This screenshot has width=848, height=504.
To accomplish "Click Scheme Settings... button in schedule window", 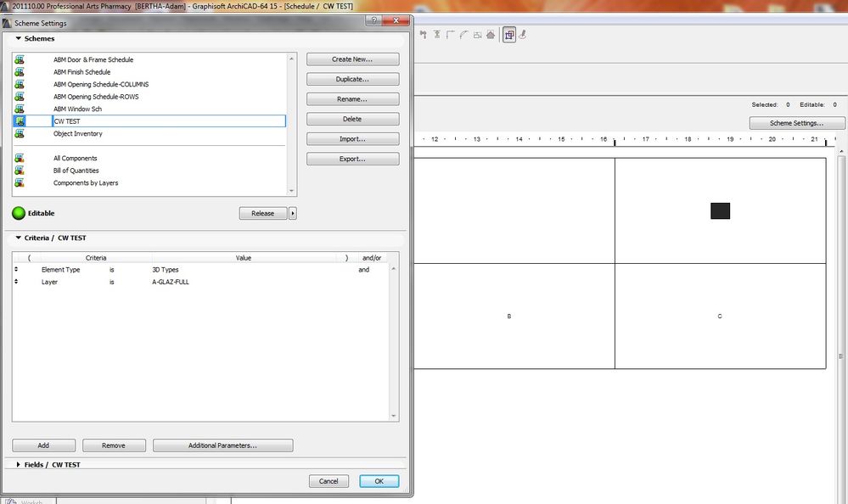I will (x=796, y=123).
